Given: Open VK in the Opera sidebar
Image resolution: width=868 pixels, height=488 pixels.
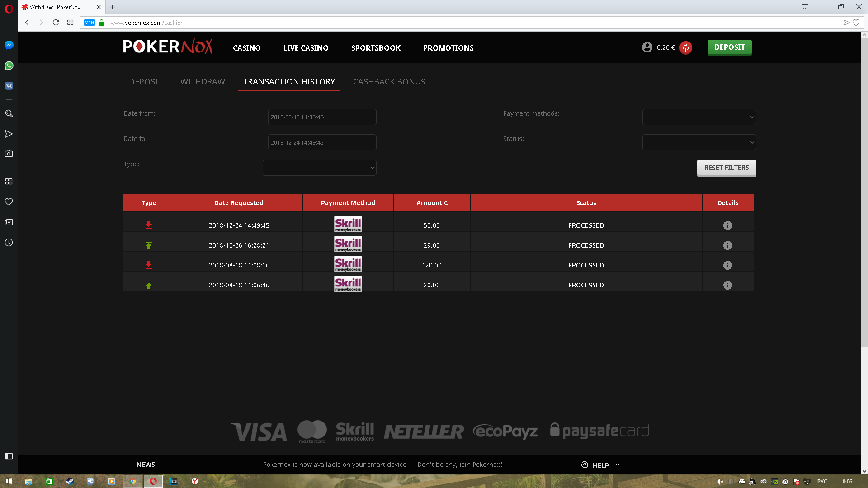Looking at the screenshot, I should tap(9, 86).
